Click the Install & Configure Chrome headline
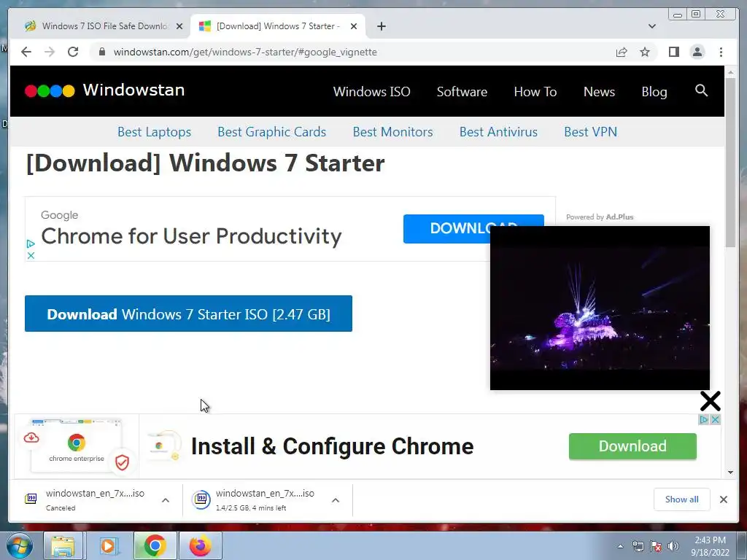747x560 pixels. click(332, 446)
